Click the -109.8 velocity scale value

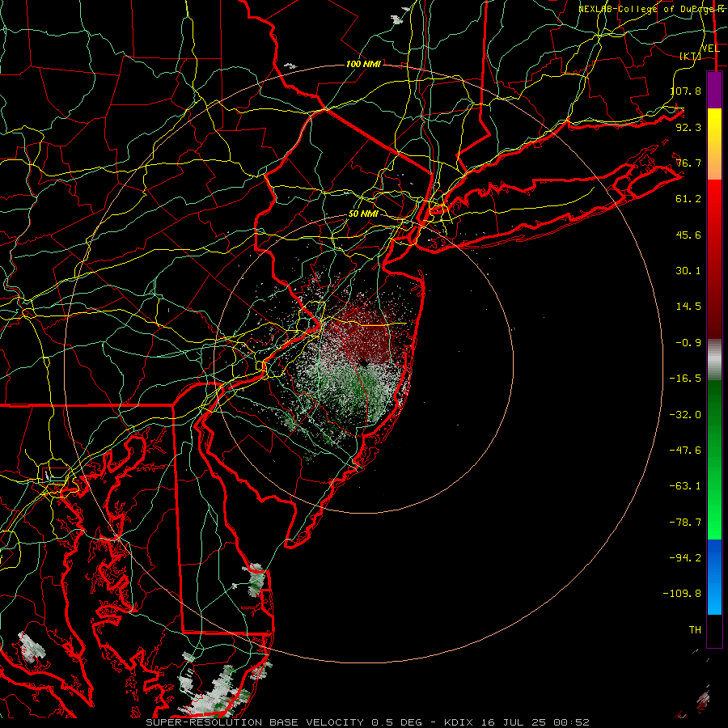682,593
